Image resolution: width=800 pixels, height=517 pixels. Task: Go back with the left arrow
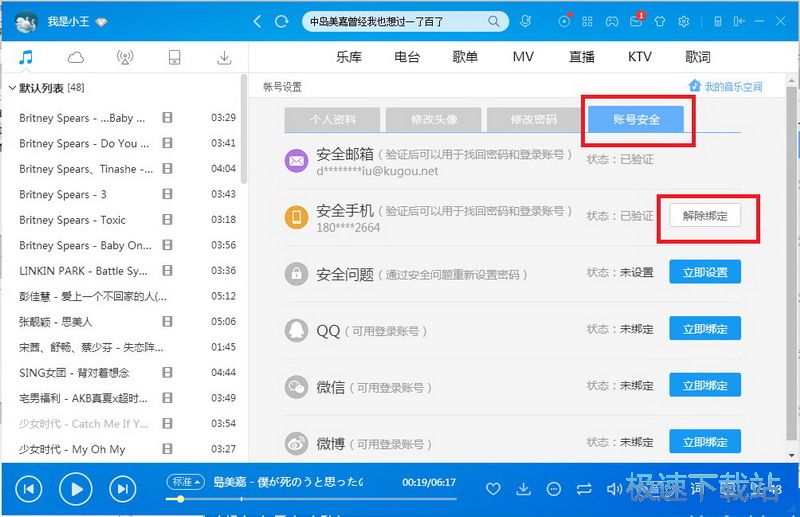coord(258,21)
